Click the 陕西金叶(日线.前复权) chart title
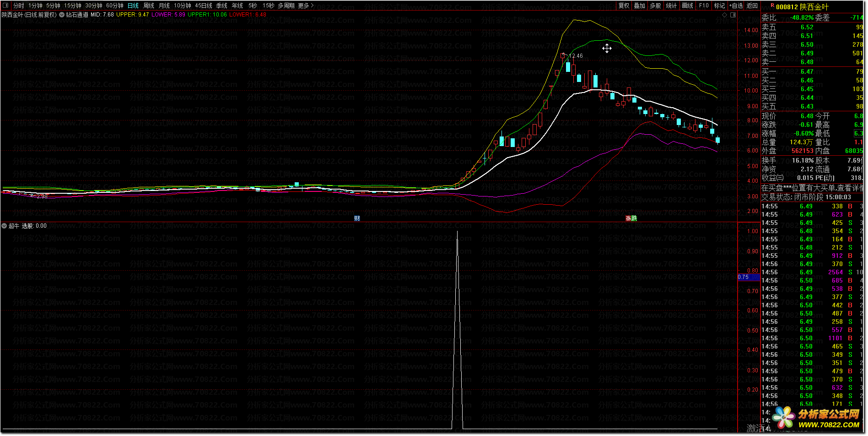The image size is (868, 436). 29,15
